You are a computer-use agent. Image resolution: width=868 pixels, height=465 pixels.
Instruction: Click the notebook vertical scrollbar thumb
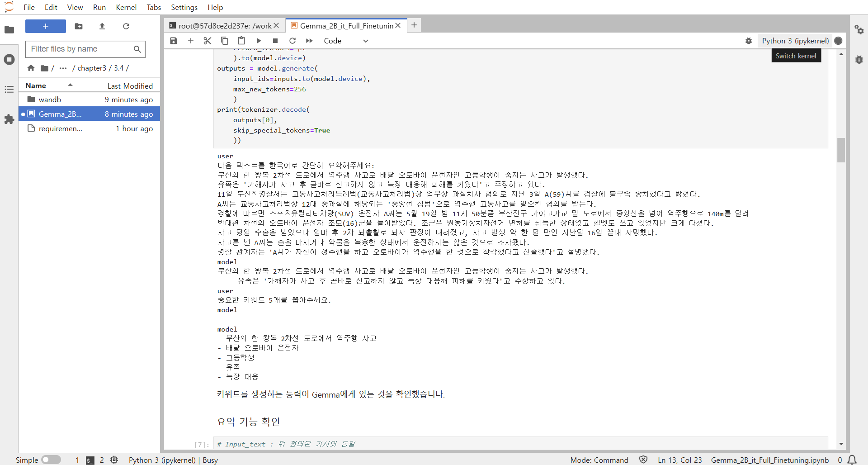[841, 150]
